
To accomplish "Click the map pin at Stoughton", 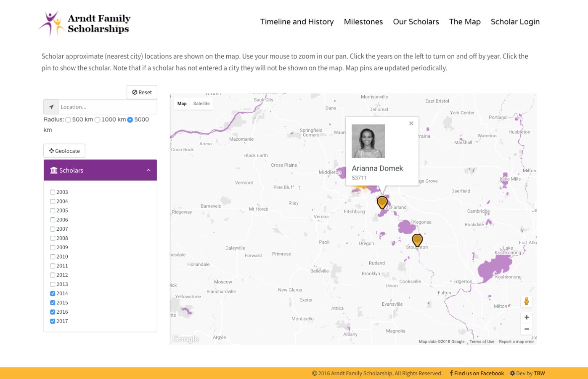I will click(x=417, y=240).
